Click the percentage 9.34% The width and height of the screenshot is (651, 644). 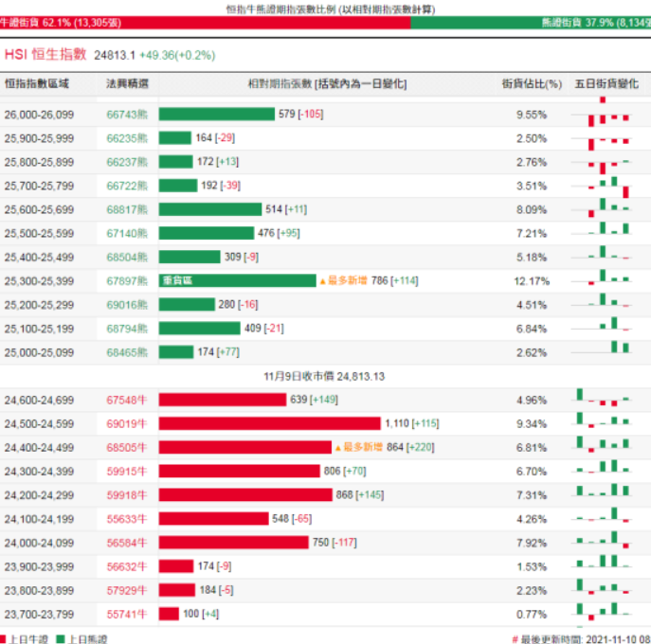(x=532, y=424)
